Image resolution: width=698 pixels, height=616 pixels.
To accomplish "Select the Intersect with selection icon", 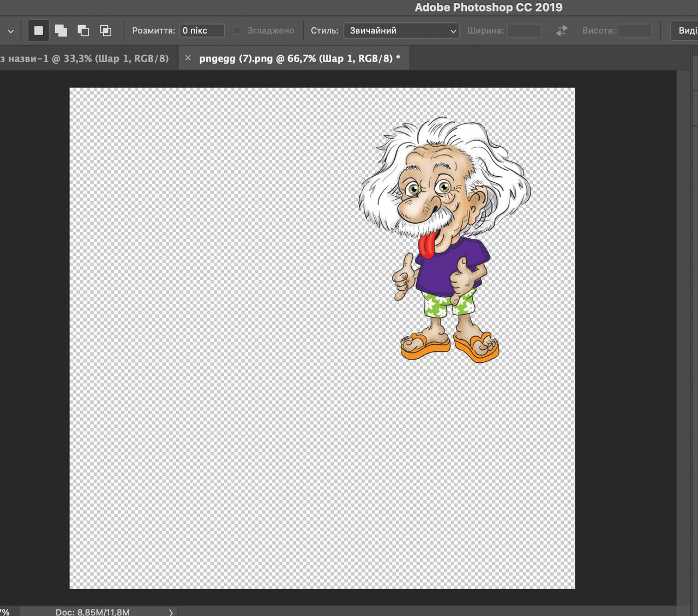I will click(x=106, y=31).
